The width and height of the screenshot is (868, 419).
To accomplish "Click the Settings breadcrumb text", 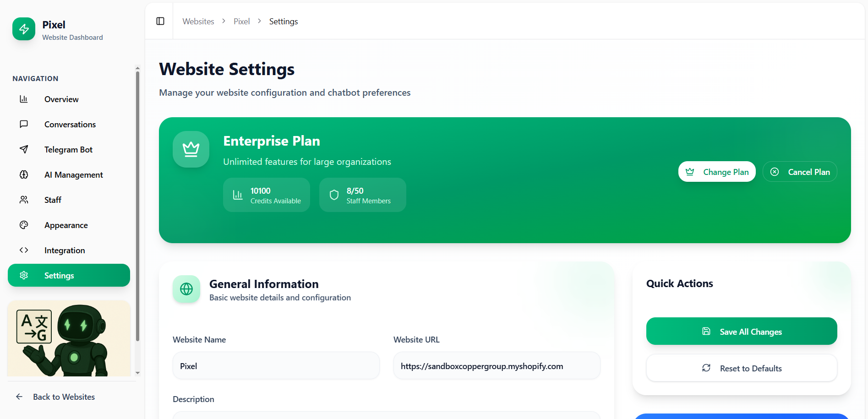I will [x=284, y=22].
